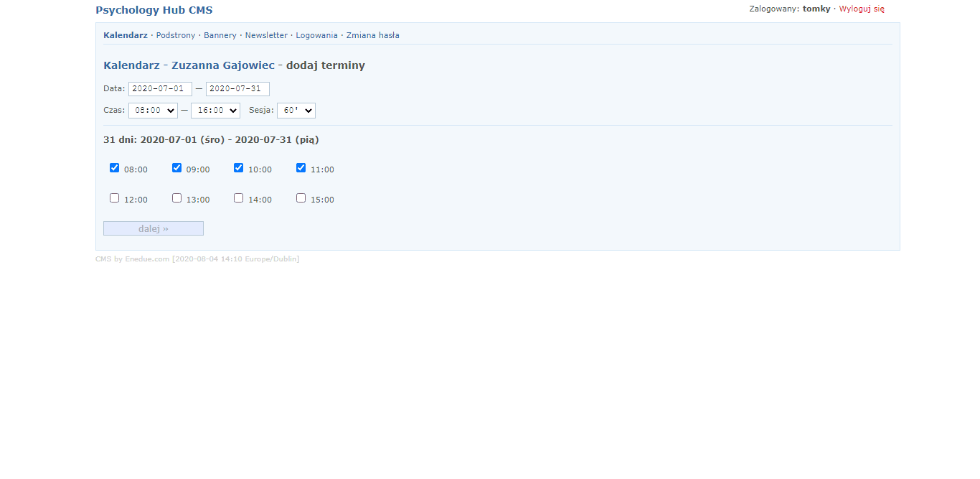Open the end time 16:00 dropdown
Screen dimensions: 980x479
(x=215, y=111)
